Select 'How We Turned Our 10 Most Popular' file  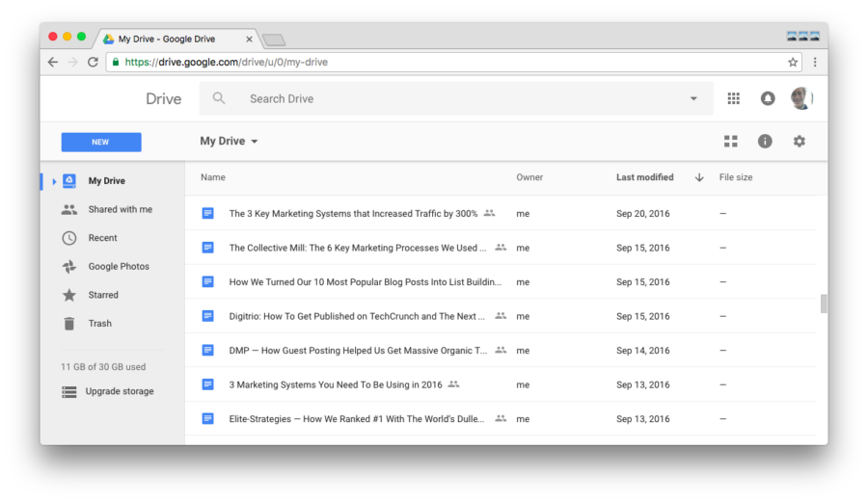pos(365,282)
